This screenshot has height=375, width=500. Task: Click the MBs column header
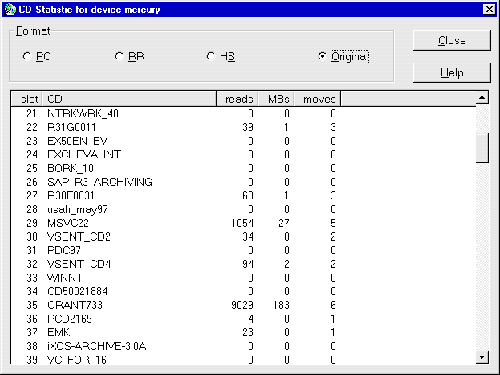pyautogui.click(x=276, y=99)
